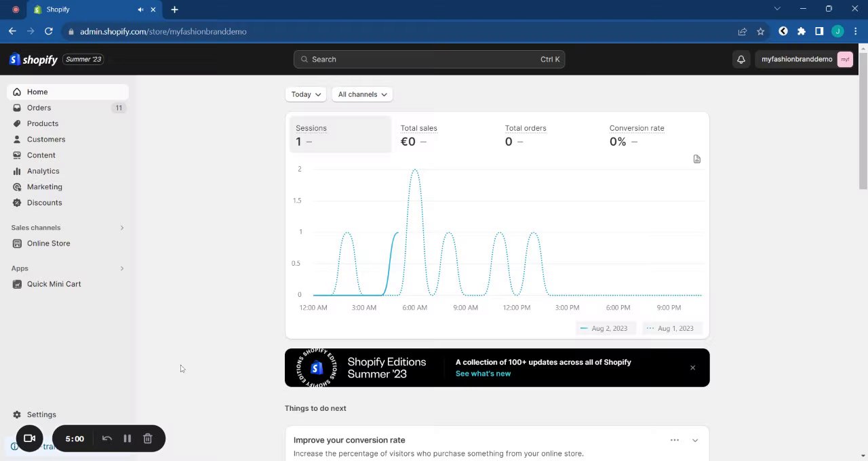
Task: Bookmark this page with star icon
Action: click(760, 32)
